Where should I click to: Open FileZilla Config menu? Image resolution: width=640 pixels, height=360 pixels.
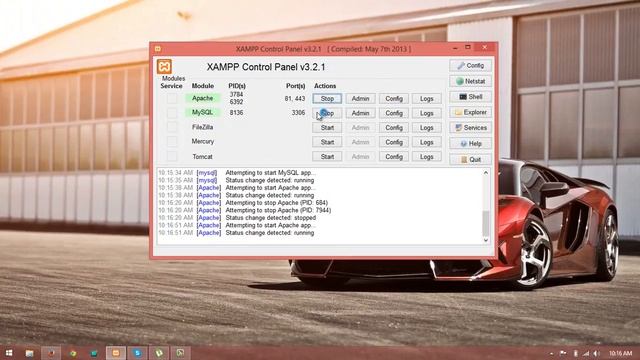pos(394,128)
